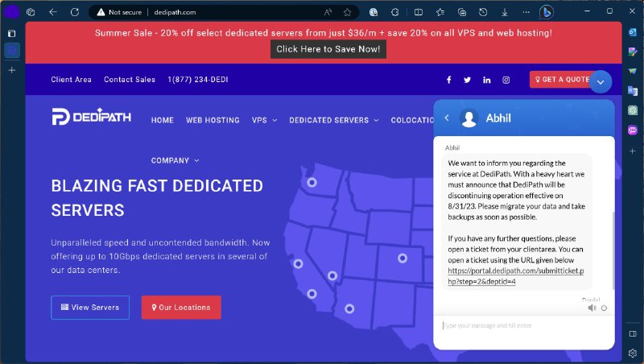Open the submit ticket URL in chat
The width and height of the screenshot is (644, 364).
click(515, 276)
